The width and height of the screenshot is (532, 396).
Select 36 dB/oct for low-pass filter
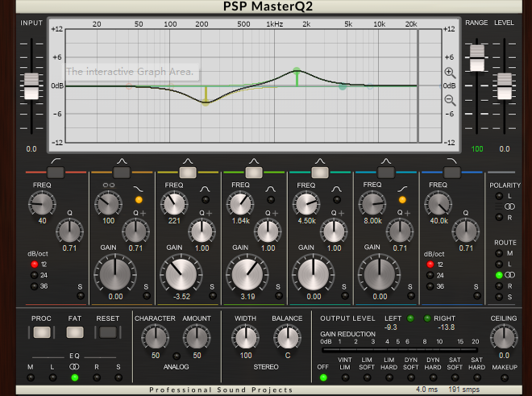[430, 286]
